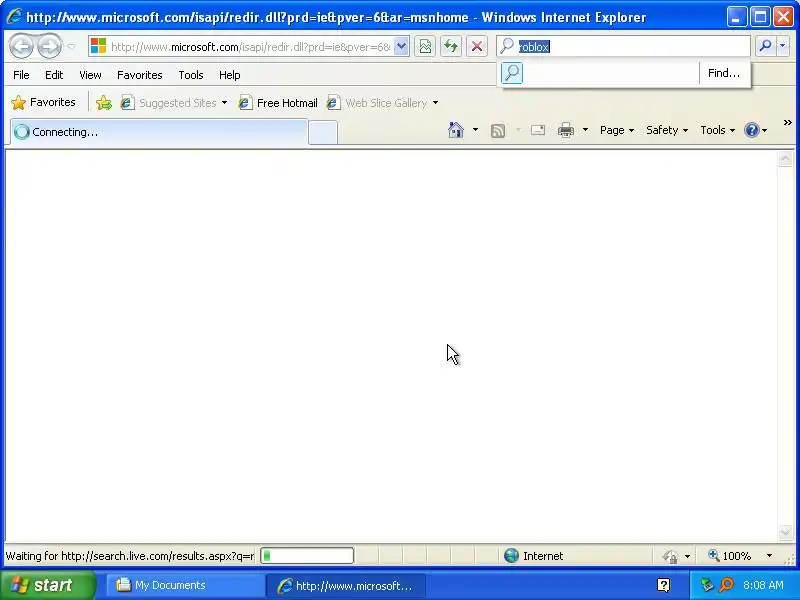
Task: Click the orange magnifier tray icon
Action: [726, 585]
